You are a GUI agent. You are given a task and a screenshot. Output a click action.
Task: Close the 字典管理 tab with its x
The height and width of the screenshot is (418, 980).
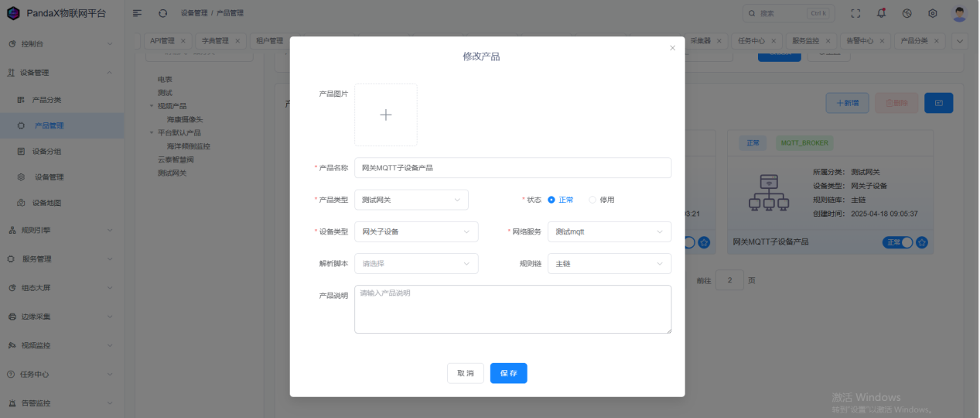coord(237,41)
